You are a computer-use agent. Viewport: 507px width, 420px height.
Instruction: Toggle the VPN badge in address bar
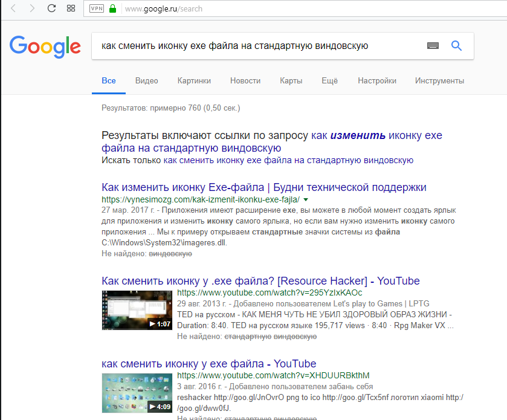click(x=96, y=8)
